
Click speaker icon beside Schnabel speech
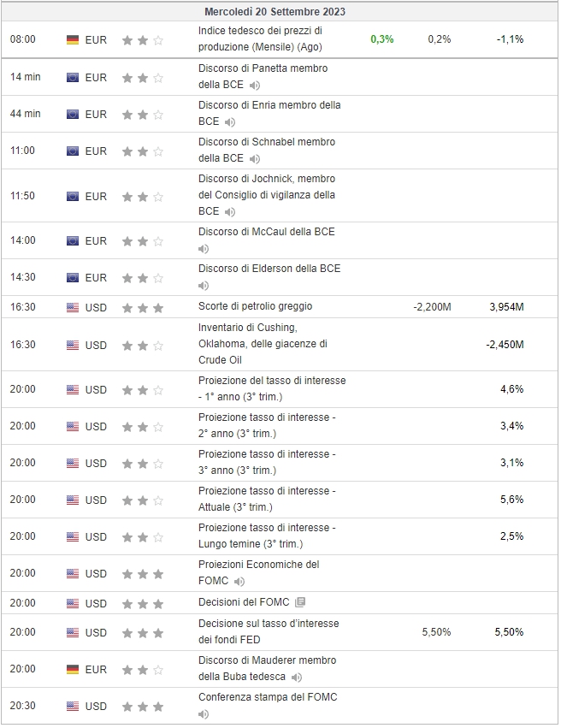pyautogui.click(x=254, y=159)
